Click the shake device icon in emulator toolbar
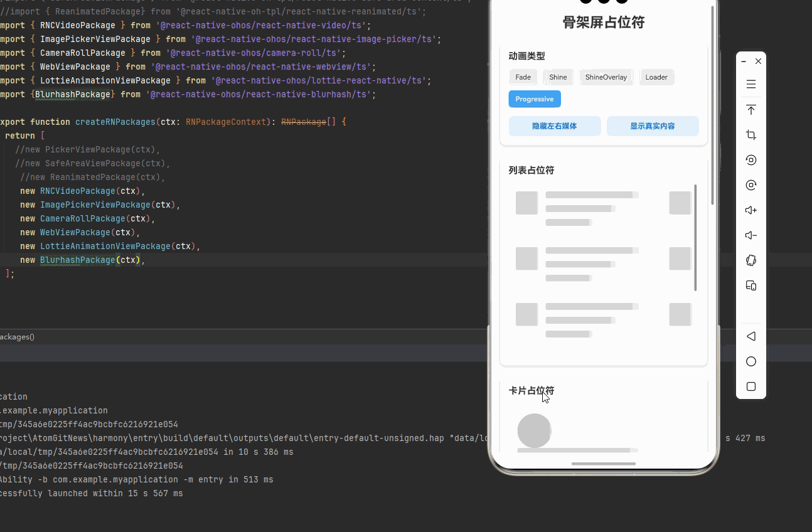 tap(751, 260)
